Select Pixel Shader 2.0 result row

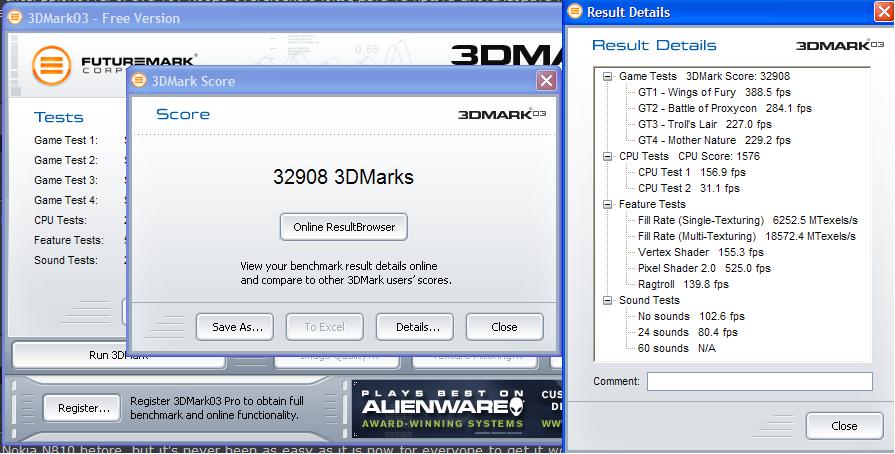click(704, 268)
